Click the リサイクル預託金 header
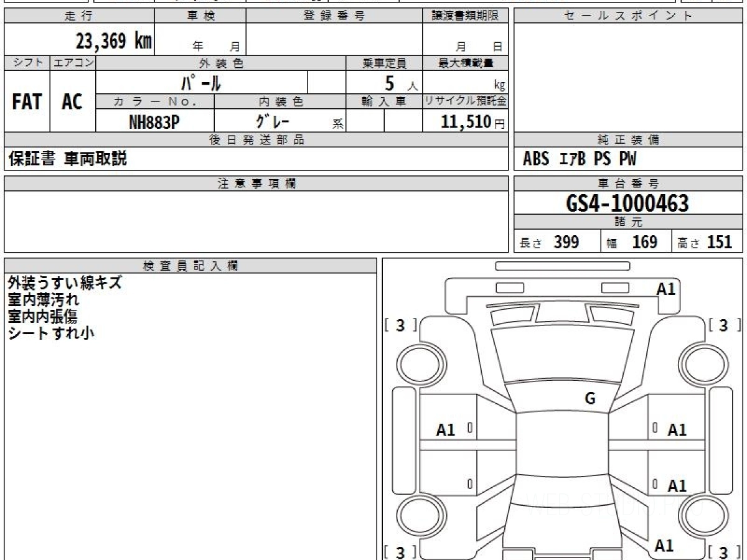Screen dimensions: 747x560 click(x=465, y=101)
